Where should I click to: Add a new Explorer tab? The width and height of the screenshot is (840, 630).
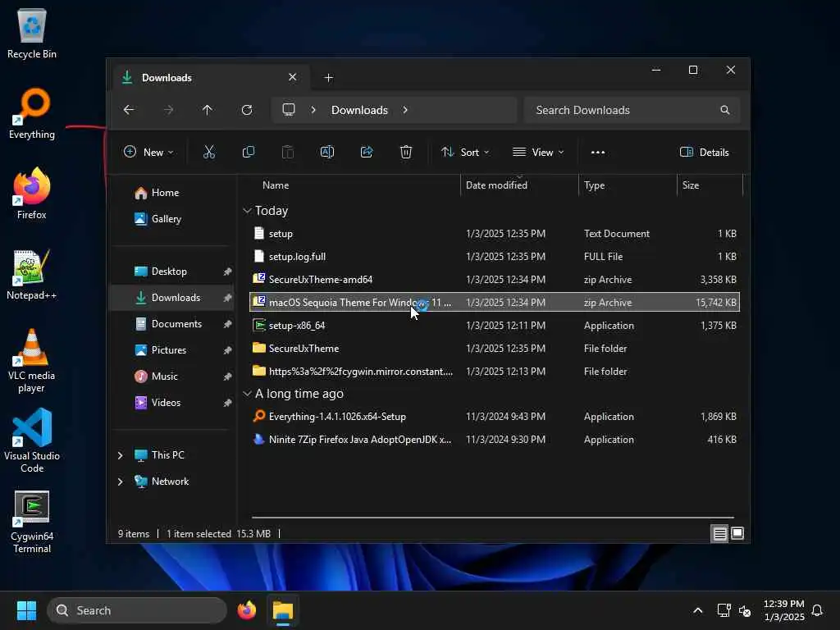(x=328, y=78)
